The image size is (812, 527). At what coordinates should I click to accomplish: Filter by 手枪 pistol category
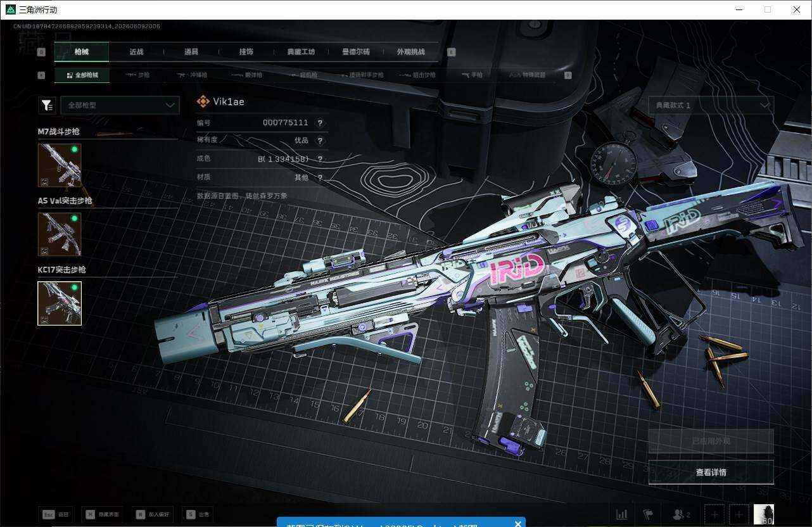(x=472, y=75)
